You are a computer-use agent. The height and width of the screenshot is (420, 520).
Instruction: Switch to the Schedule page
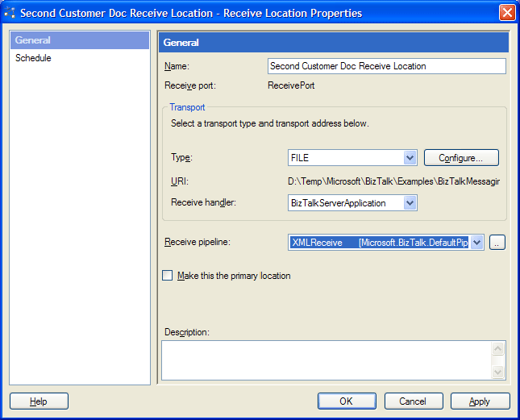[x=33, y=58]
